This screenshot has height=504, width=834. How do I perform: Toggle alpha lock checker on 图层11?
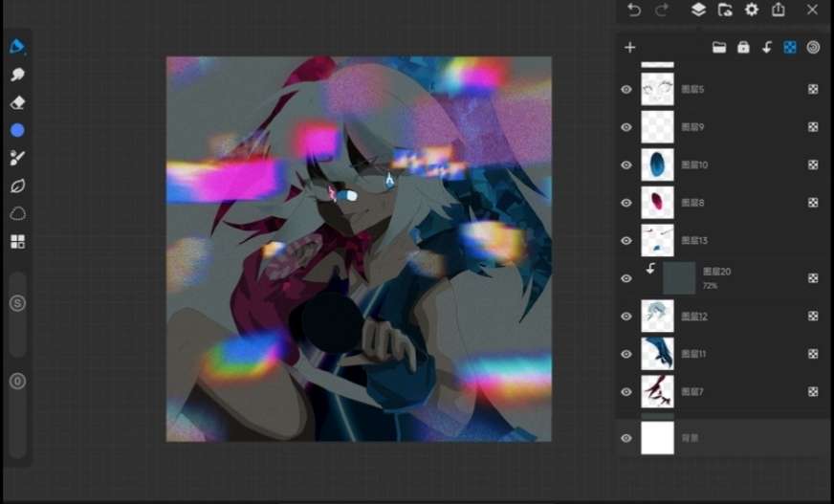click(x=813, y=354)
